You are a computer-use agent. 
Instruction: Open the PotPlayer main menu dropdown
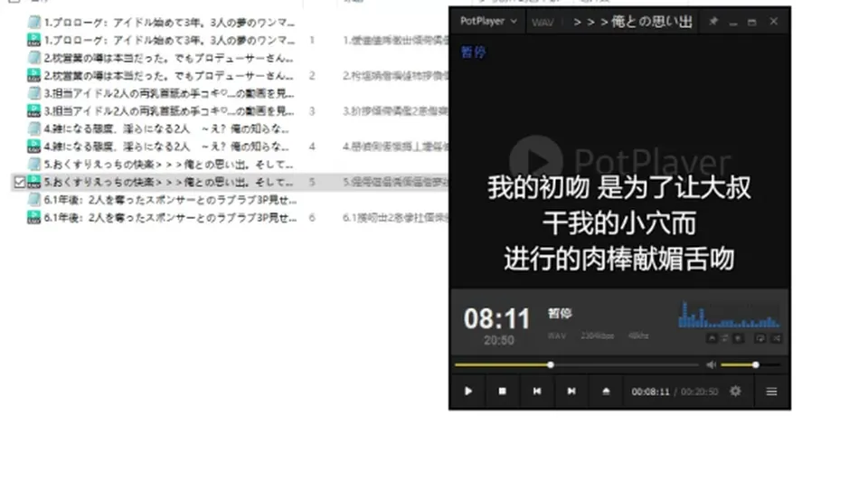488,21
